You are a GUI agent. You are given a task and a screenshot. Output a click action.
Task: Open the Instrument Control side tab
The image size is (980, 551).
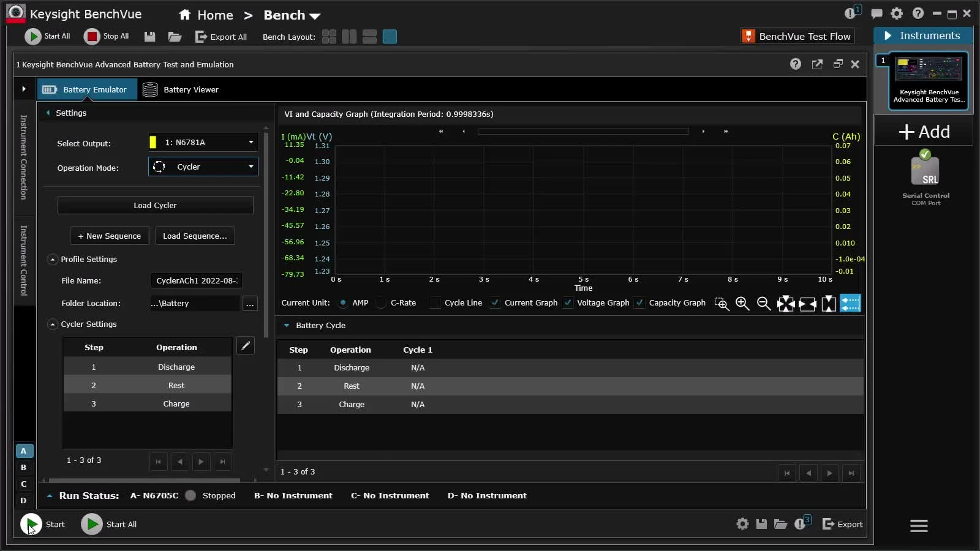pyautogui.click(x=24, y=260)
